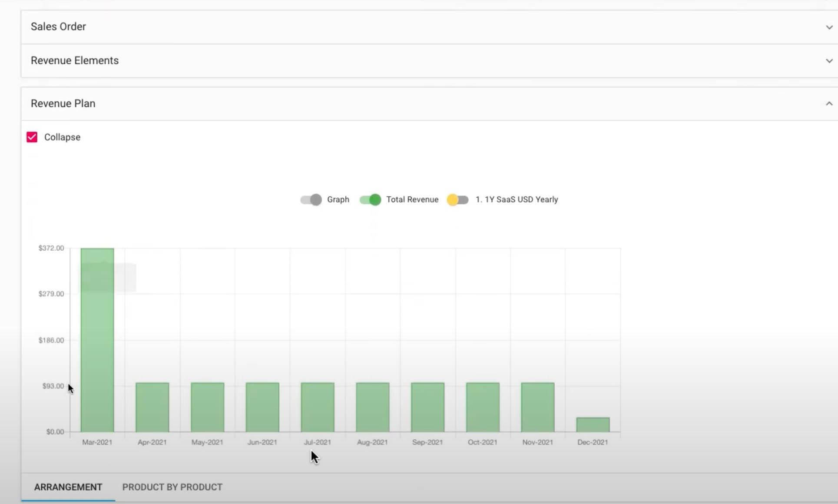Viewport: 838px width, 504px height.
Task: Toggle 1Y SaaS USD Yearly switch
Action: pos(457,200)
